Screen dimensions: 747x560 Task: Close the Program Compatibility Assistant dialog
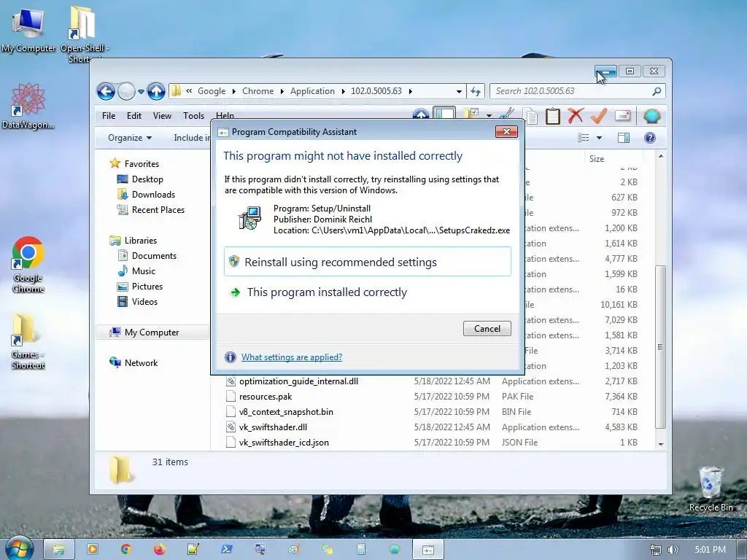pyautogui.click(x=506, y=131)
